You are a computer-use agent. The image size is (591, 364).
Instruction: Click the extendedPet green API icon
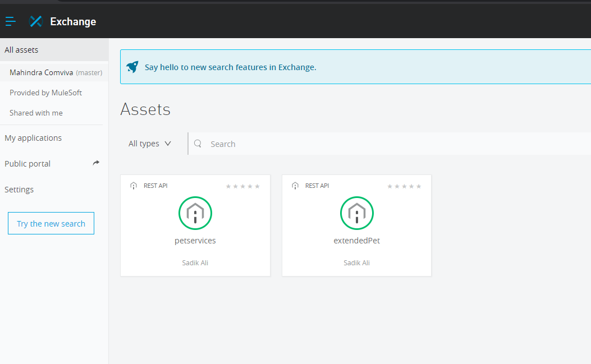coord(357,213)
